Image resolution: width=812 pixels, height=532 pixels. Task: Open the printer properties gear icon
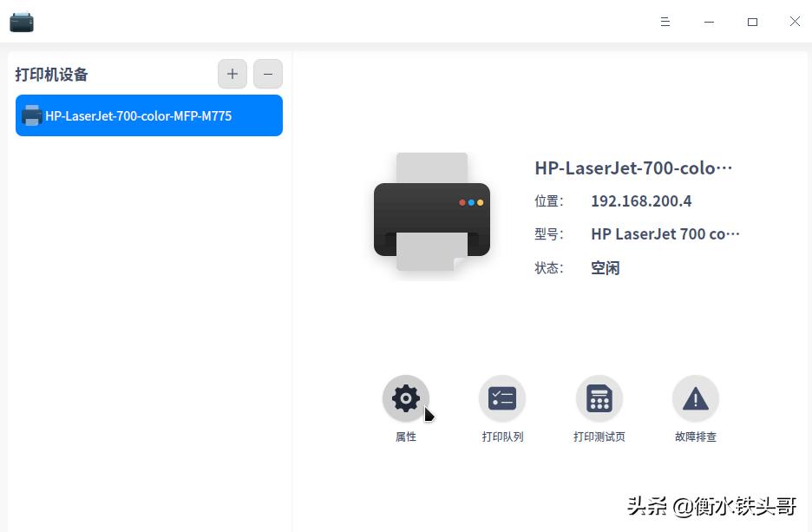pos(405,397)
